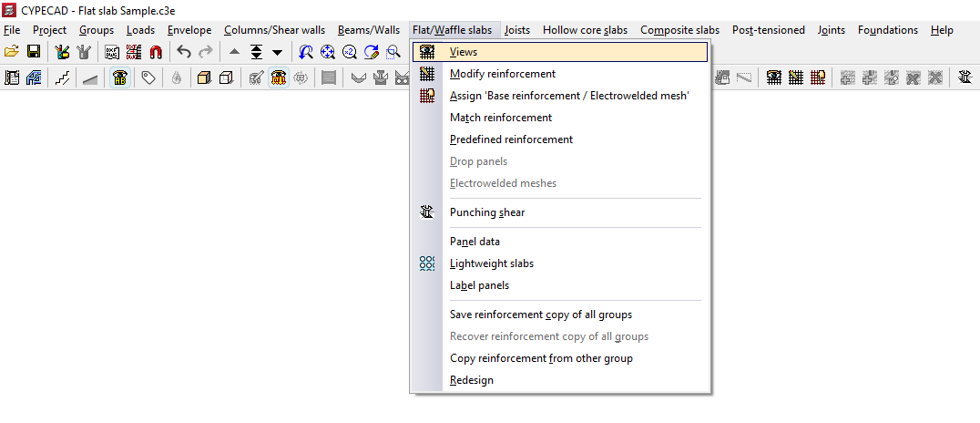This screenshot has width=980, height=423.
Task: Select Views in Flat/Waffle slabs menu
Action: (x=464, y=52)
